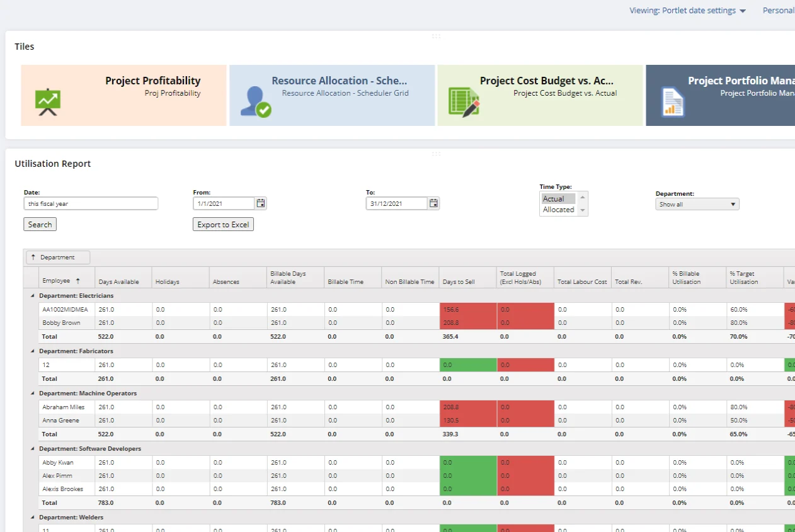Sort by % Billable Utilisation header

point(697,278)
